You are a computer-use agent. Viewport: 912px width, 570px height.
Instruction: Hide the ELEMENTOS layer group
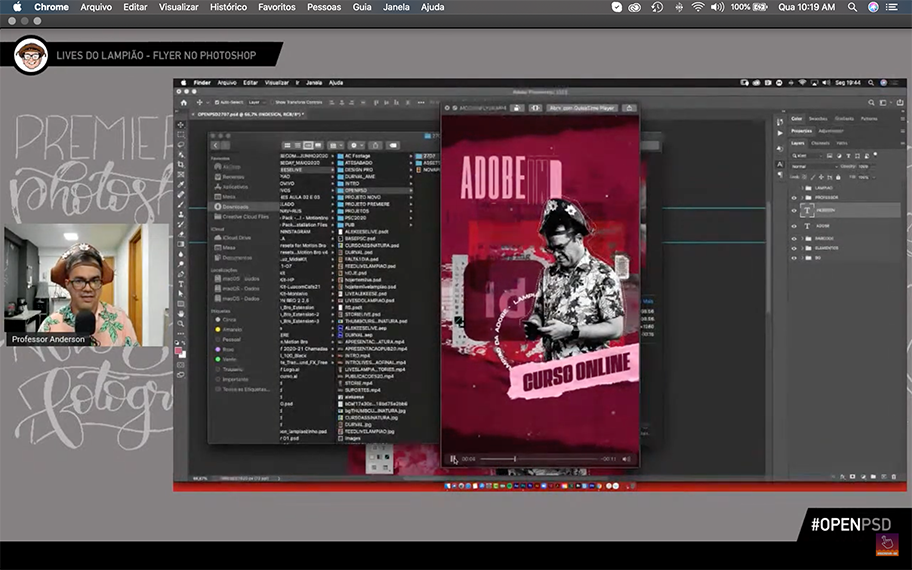794,248
